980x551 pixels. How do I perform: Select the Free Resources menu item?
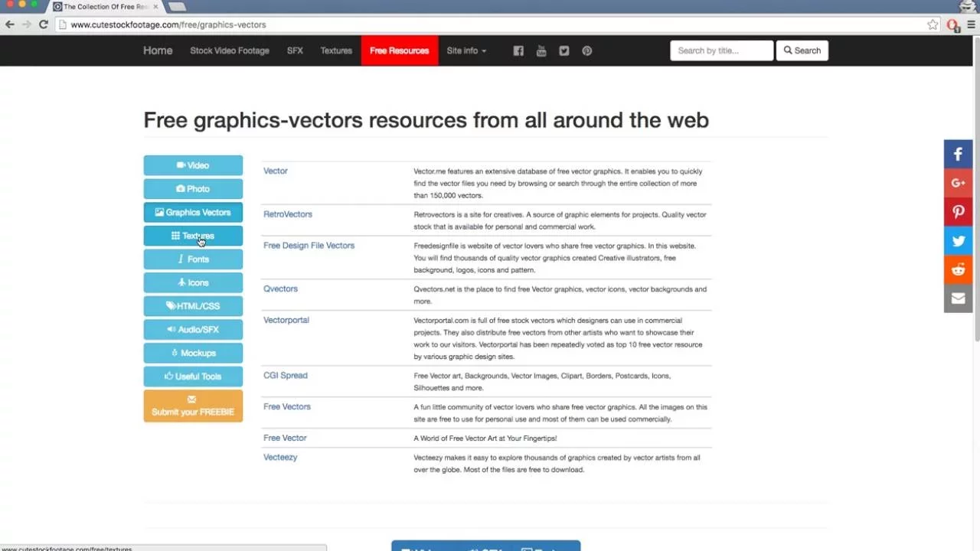coord(400,51)
